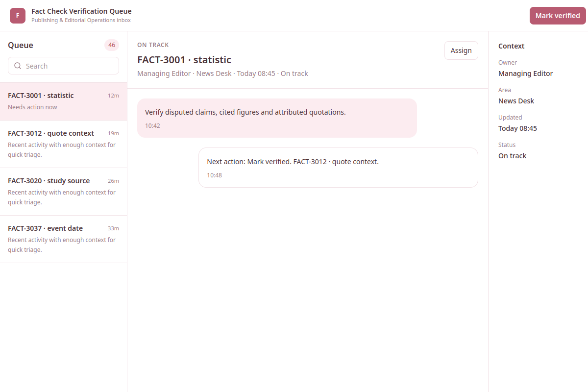Click the 19m age on FACT-3012

pyautogui.click(x=113, y=133)
